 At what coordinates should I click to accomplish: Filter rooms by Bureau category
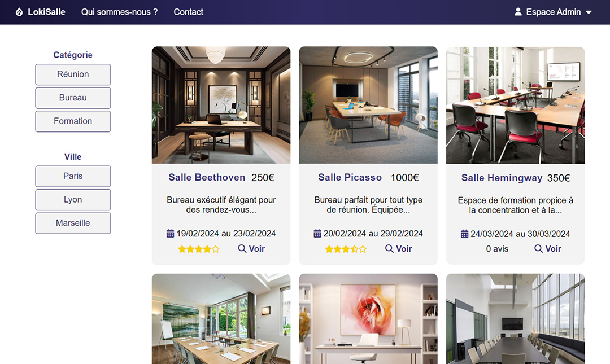73,98
